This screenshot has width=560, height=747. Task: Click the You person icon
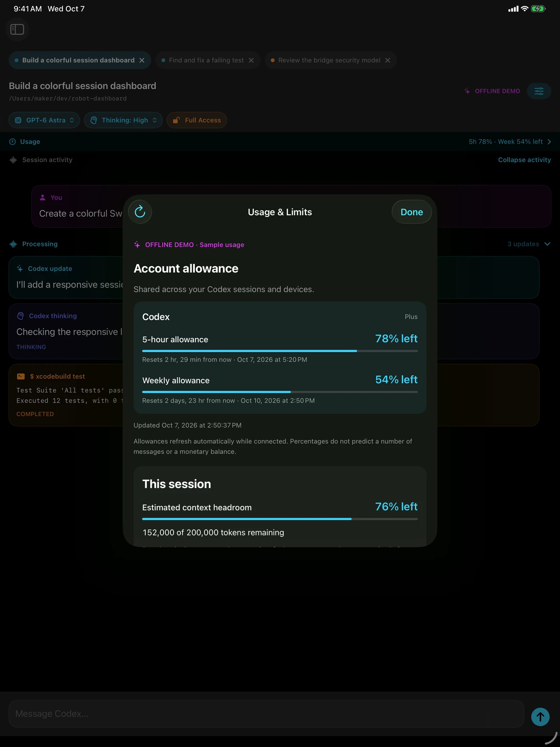coord(42,197)
